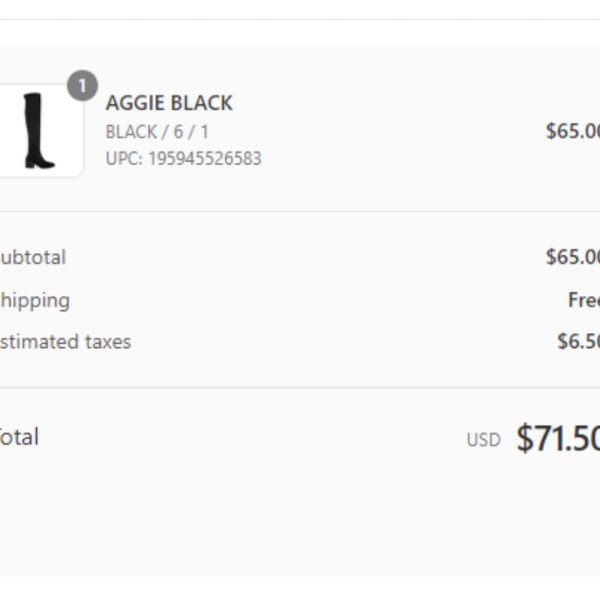This screenshot has height=600, width=600.
Task: Select the AGGIE BLACK product title
Action: pos(169,103)
